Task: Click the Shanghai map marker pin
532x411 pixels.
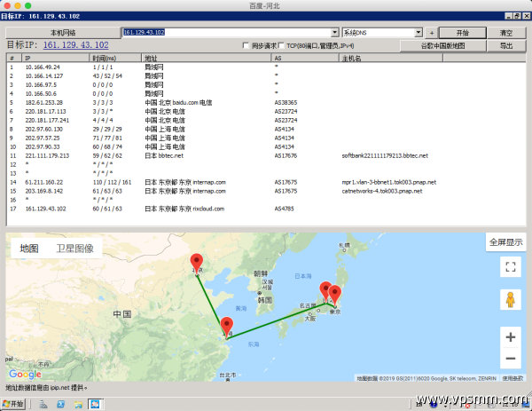Action: (x=227, y=327)
